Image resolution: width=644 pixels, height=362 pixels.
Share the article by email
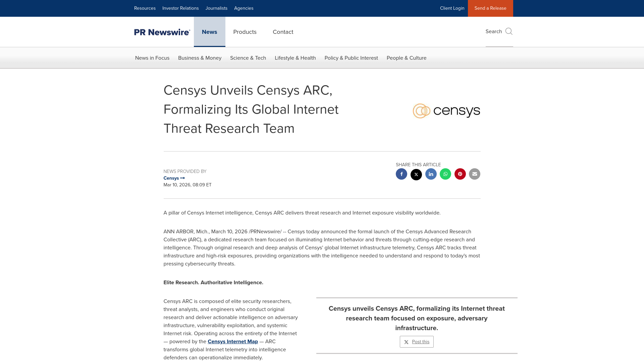point(474,174)
